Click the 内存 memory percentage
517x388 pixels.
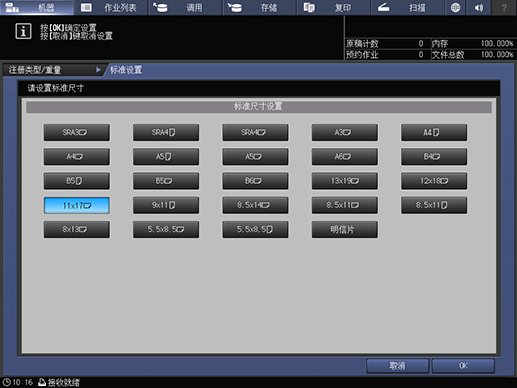point(497,44)
